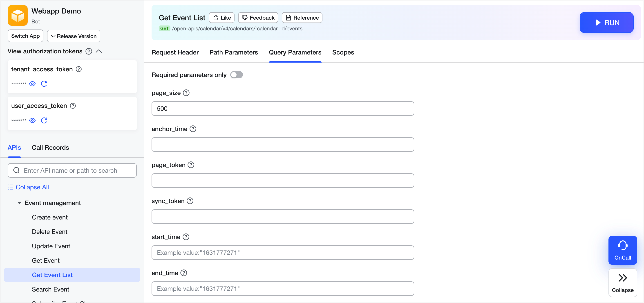Click help icon beside user_access_token

tap(73, 106)
